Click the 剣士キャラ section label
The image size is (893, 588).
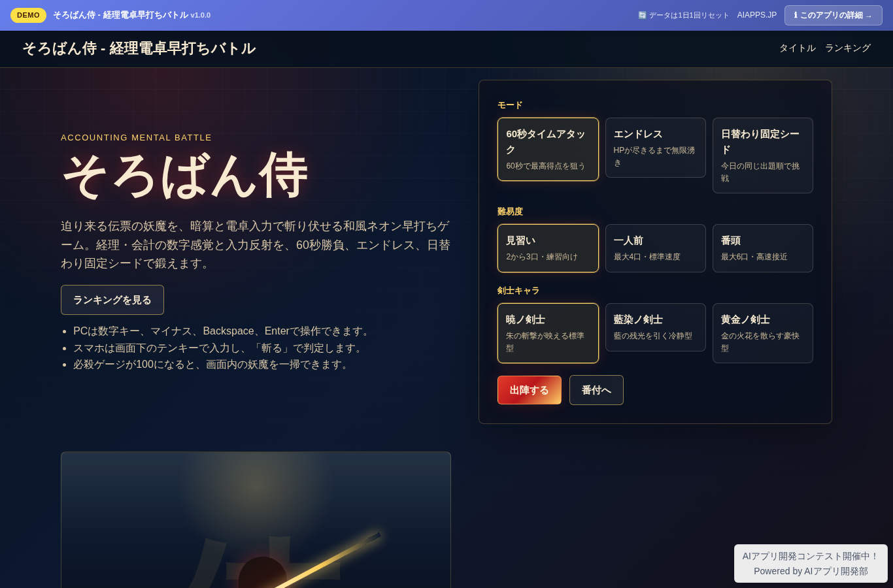coord(518,291)
